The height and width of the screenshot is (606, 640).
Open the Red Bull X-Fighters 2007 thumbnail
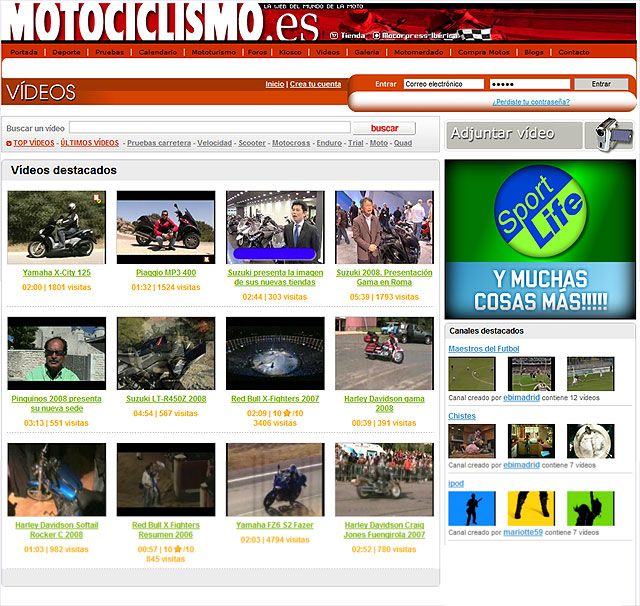tap(275, 353)
